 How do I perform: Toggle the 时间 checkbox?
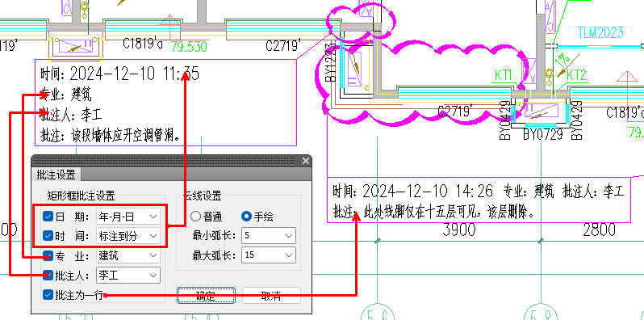point(48,236)
